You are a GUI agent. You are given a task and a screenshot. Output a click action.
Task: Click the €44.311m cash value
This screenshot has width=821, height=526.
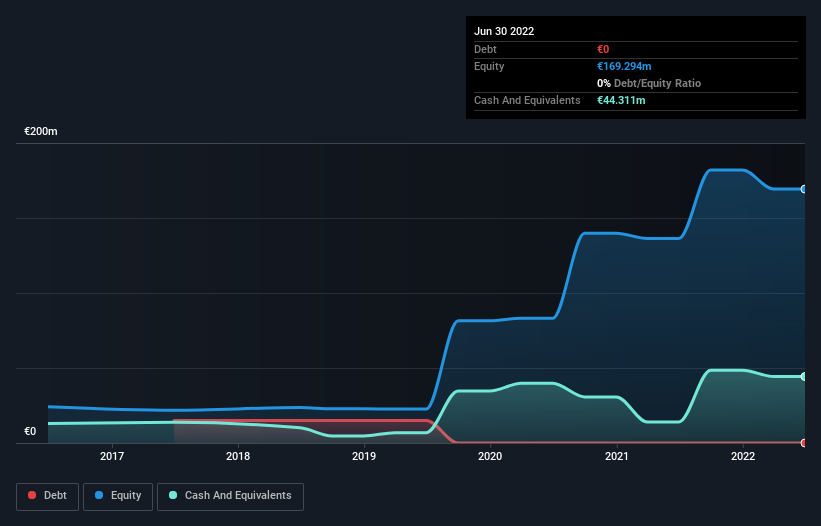click(621, 100)
